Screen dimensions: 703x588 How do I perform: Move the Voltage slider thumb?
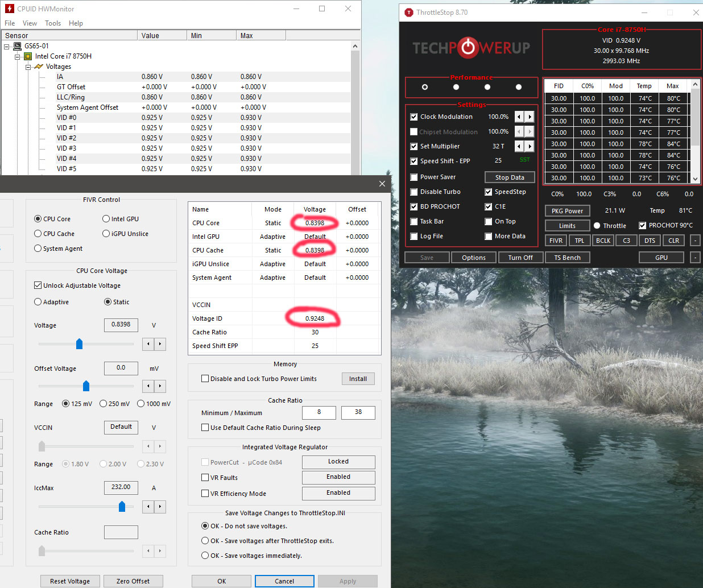[x=80, y=343]
